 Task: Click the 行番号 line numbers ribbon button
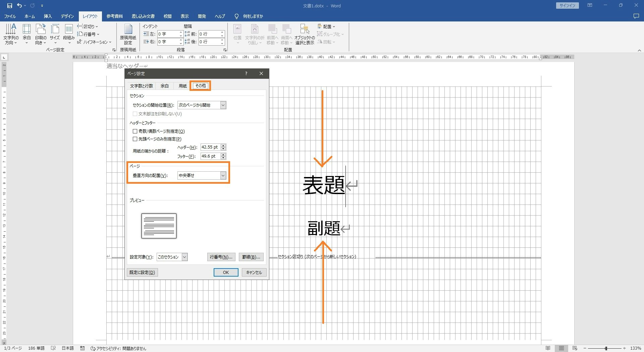pos(88,34)
